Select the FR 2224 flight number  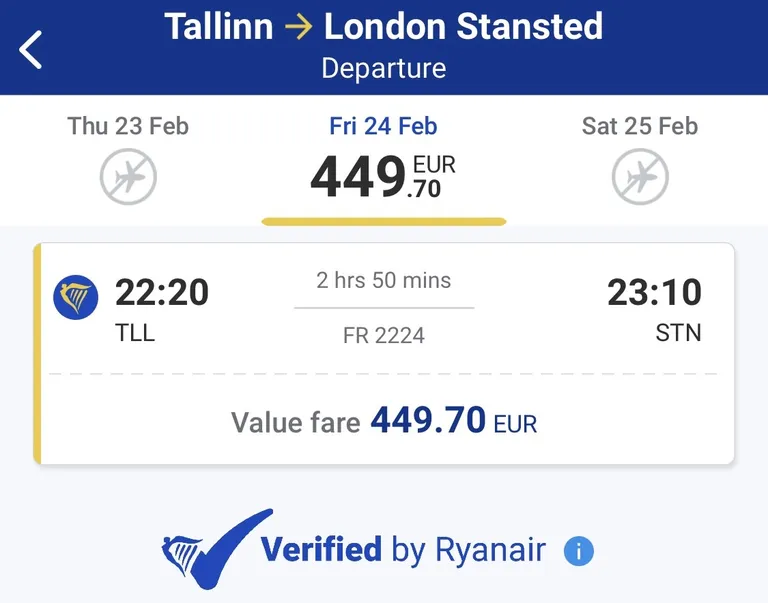pyautogui.click(x=384, y=336)
